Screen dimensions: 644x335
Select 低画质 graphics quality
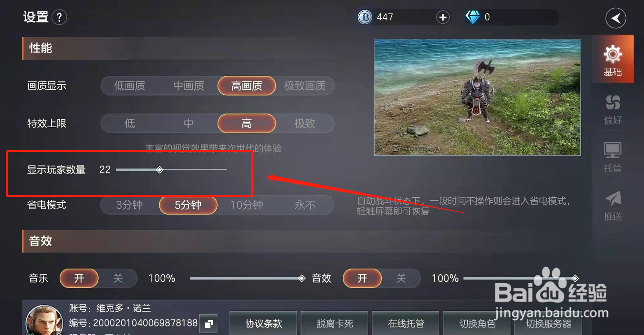tap(130, 86)
